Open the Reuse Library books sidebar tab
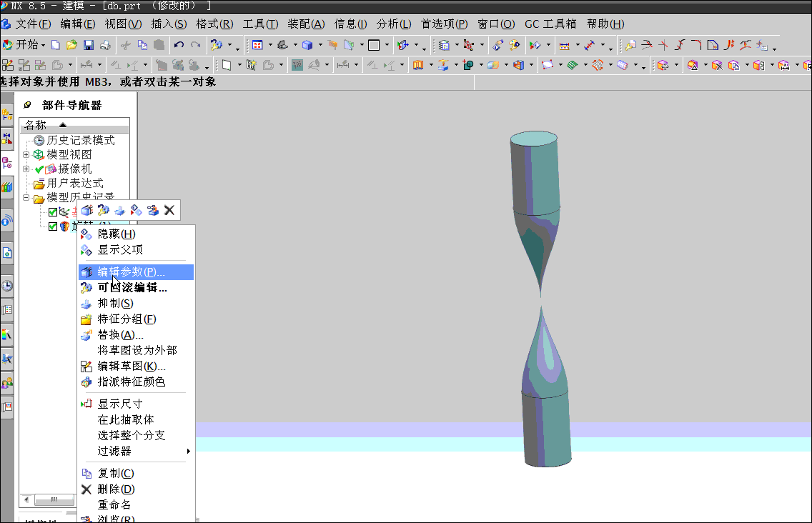The image size is (812, 523). click(x=7, y=187)
